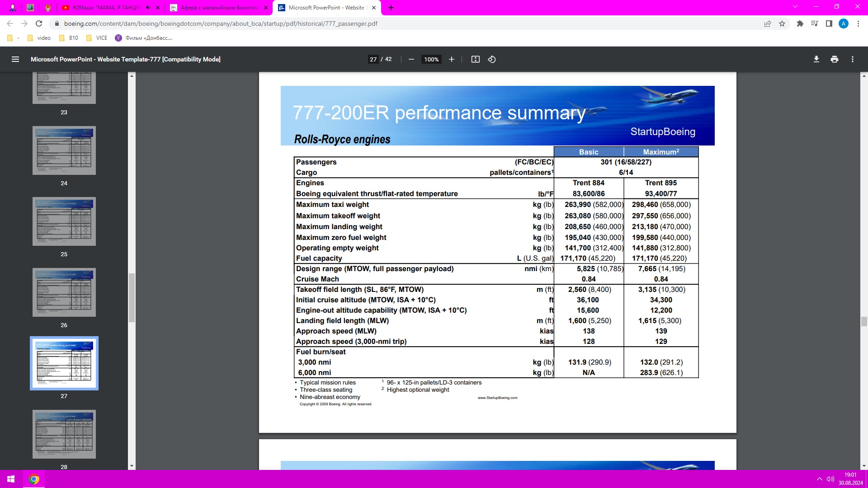Click the address bar URL field
The image size is (868, 488).
pos(407,23)
